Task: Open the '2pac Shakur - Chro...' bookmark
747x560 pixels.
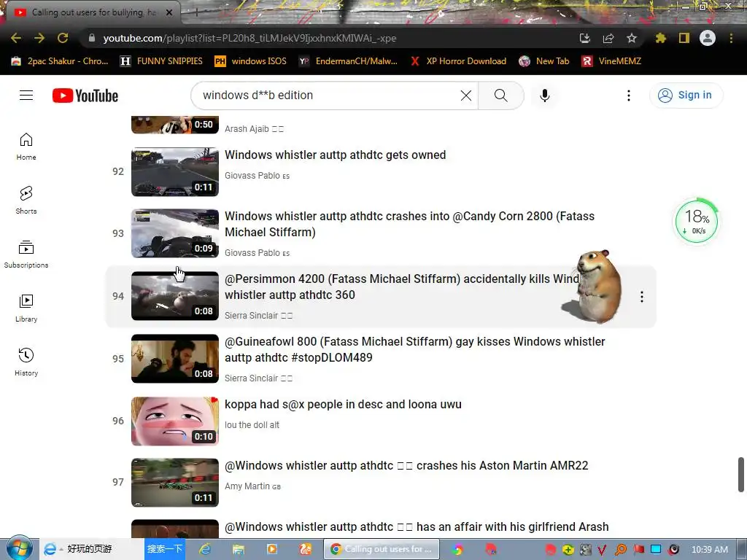Action: click(60, 61)
